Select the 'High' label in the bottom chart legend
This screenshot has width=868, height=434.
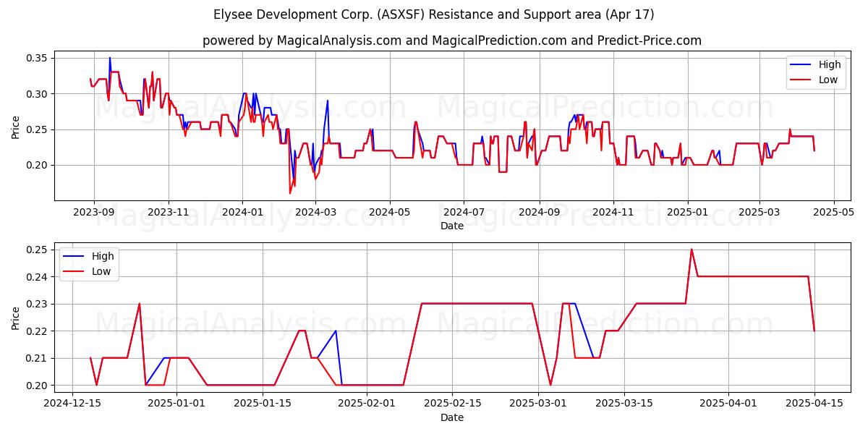click(102, 257)
